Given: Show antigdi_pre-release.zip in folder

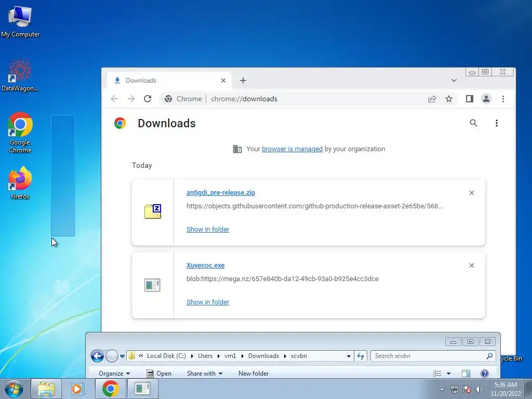Looking at the screenshot, I should (x=208, y=229).
